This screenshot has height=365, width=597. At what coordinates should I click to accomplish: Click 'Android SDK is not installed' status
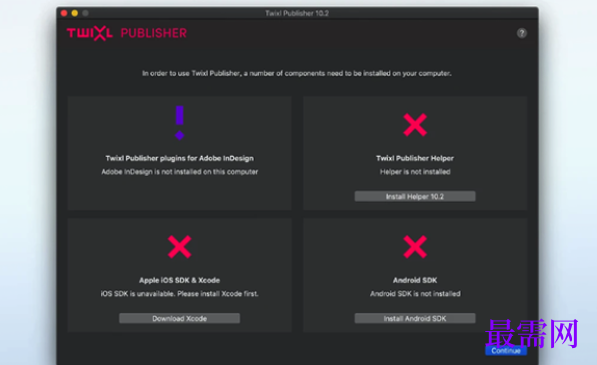pyautogui.click(x=415, y=293)
